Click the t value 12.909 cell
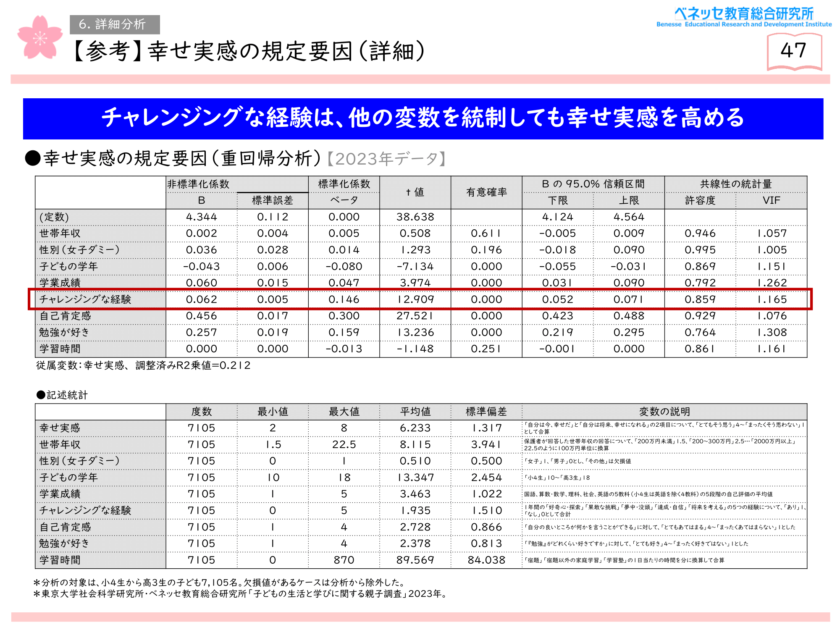 [415, 299]
